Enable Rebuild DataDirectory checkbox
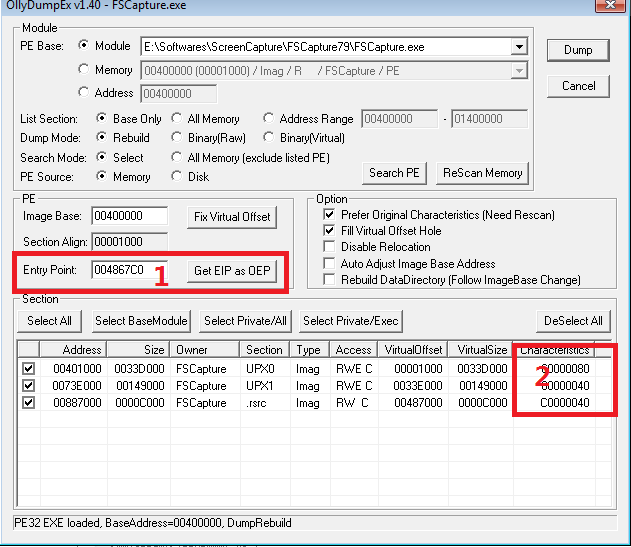This screenshot has width=631, height=547. (x=329, y=279)
